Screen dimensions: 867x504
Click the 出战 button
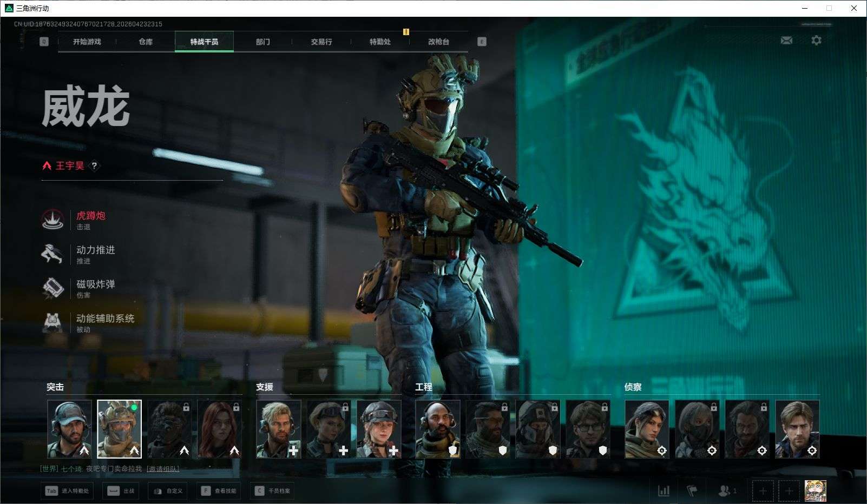click(x=121, y=491)
